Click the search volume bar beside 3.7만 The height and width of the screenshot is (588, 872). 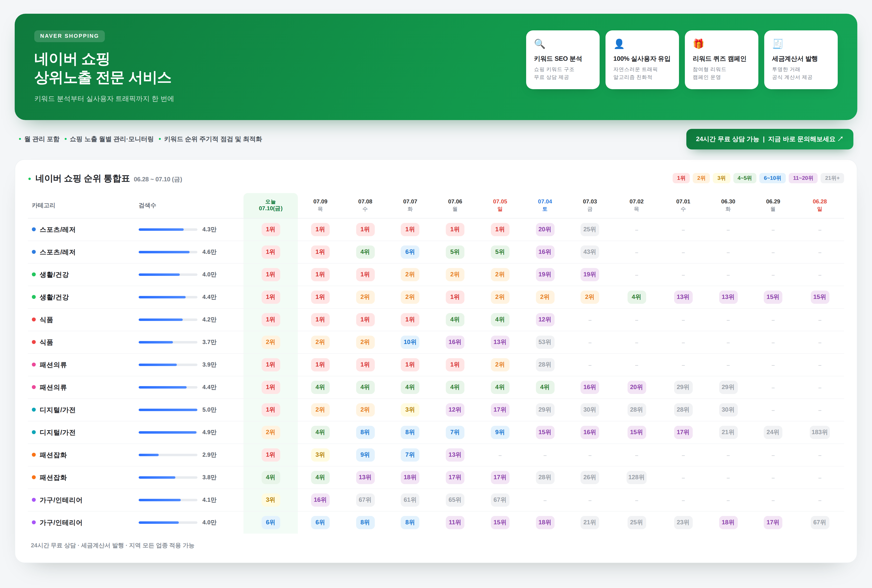168,342
